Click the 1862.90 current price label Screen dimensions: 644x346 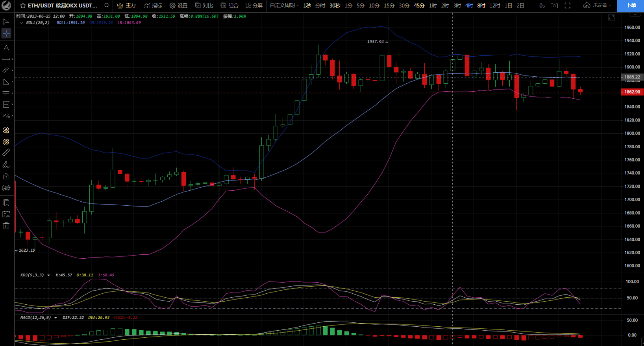click(x=632, y=92)
